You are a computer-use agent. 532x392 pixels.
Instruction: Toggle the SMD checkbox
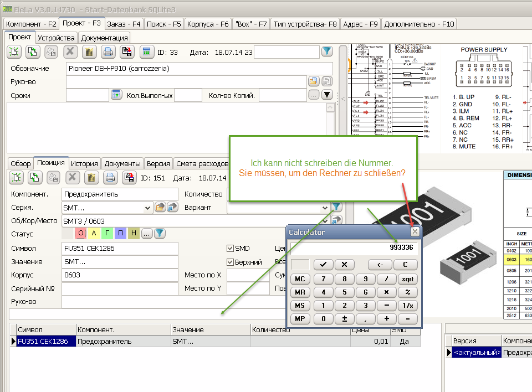pyautogui.click(x=230, y=248)
